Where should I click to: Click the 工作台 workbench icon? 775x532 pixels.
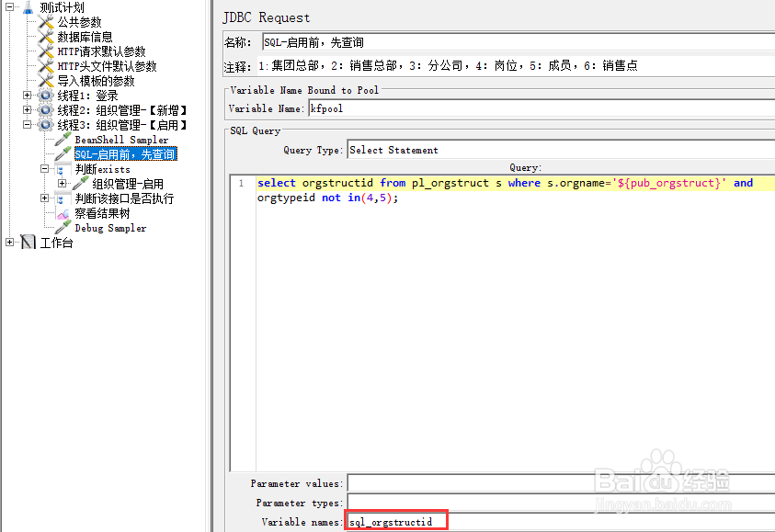[28, 242]
